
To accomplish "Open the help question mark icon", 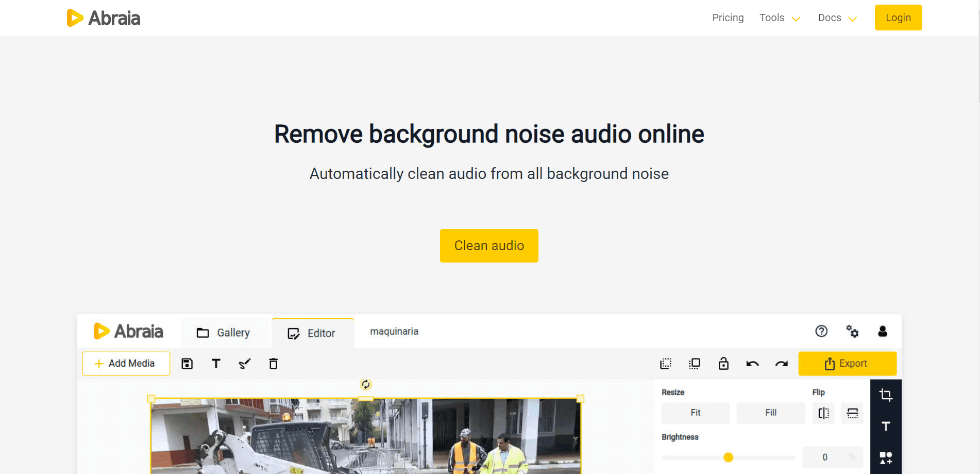I will (821, 331).
